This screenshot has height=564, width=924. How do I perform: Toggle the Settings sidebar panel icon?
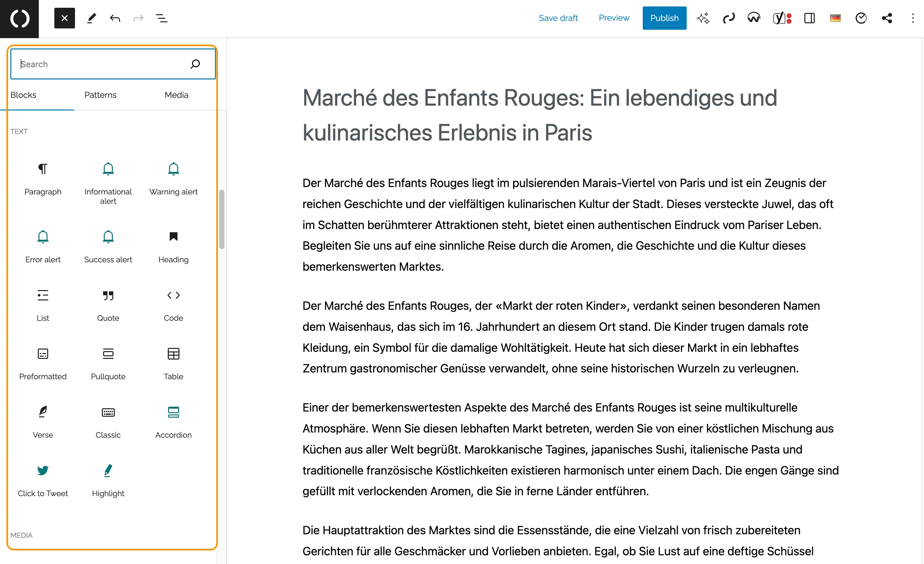(x=810, y=18)
